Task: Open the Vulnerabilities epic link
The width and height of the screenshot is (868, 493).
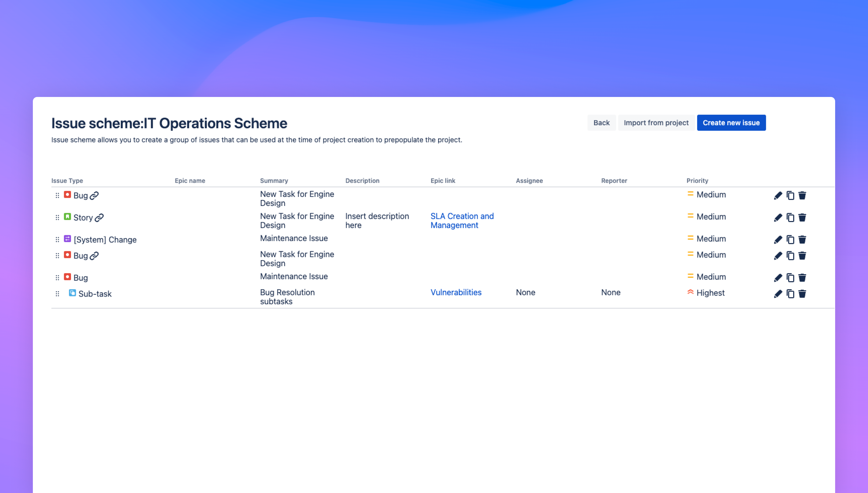Action: click(x=455, y=292)
